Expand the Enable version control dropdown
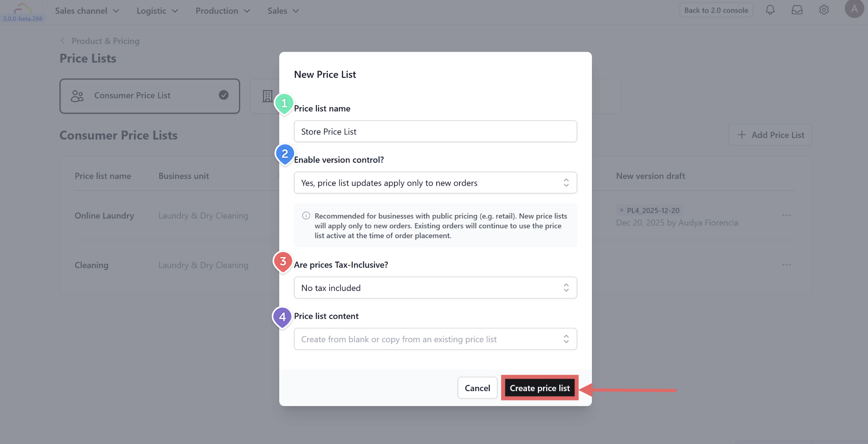 [x=435, y=183]
